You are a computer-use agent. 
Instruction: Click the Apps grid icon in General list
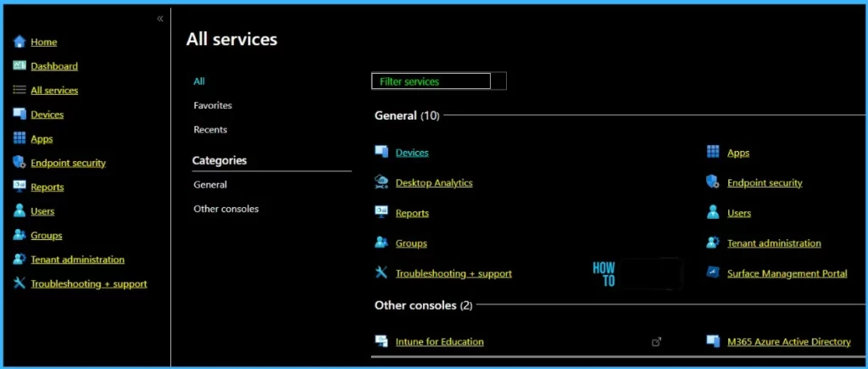(713, 153)
